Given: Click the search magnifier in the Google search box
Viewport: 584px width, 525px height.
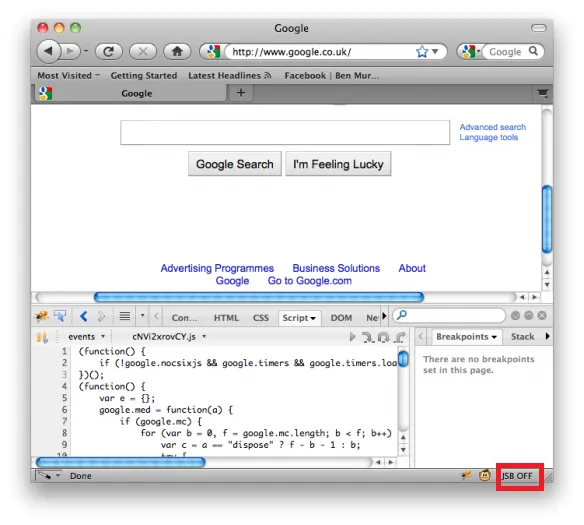Looking at the screenshot, I should pos(533,51).
